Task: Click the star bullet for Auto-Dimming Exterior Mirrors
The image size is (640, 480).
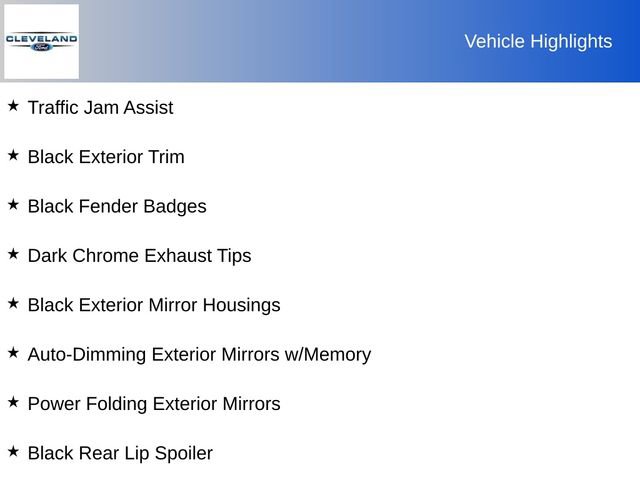Action: (13, 353)
